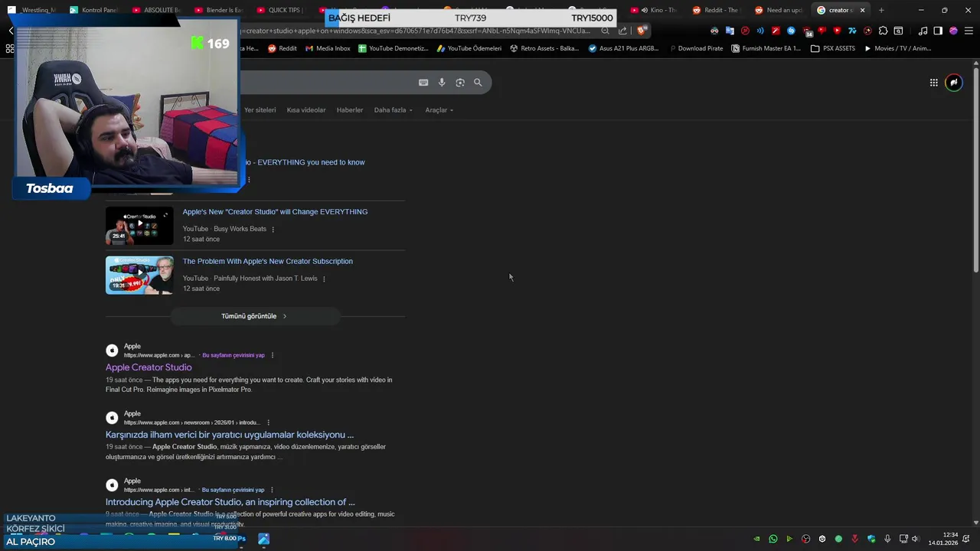The width and height of the screenshot is (980, 551).
Task: Open 'The Problem With Apple's New Creator Subscription' link
Action: 267,262
